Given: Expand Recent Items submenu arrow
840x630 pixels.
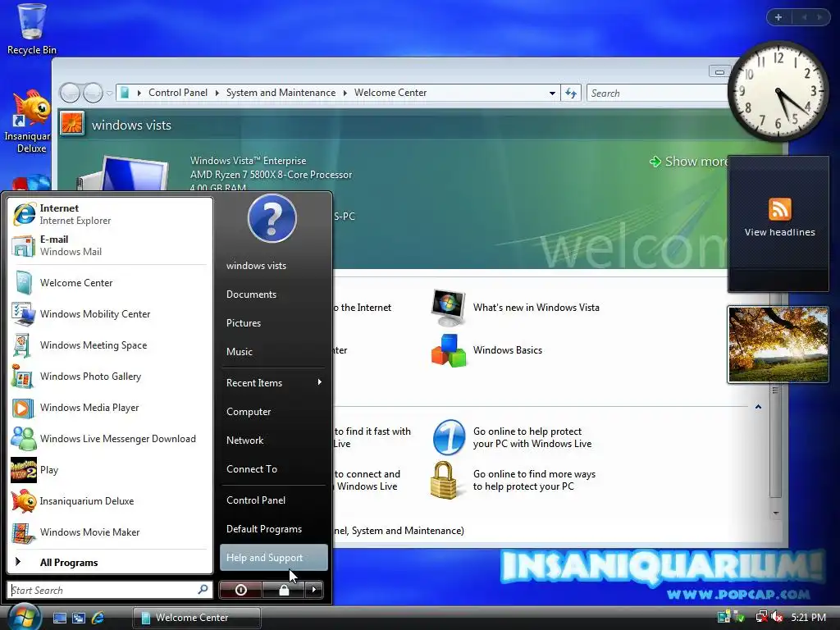Looking at the screenshot, I should [319, 382].
